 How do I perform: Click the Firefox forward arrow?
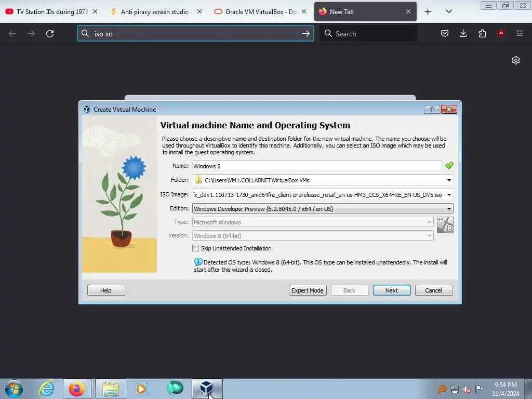[31, 34]
